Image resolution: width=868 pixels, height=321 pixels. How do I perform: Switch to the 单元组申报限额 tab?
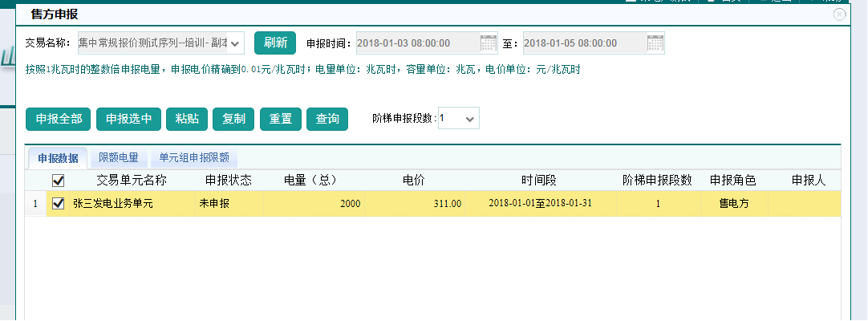(x=194, y=158)
